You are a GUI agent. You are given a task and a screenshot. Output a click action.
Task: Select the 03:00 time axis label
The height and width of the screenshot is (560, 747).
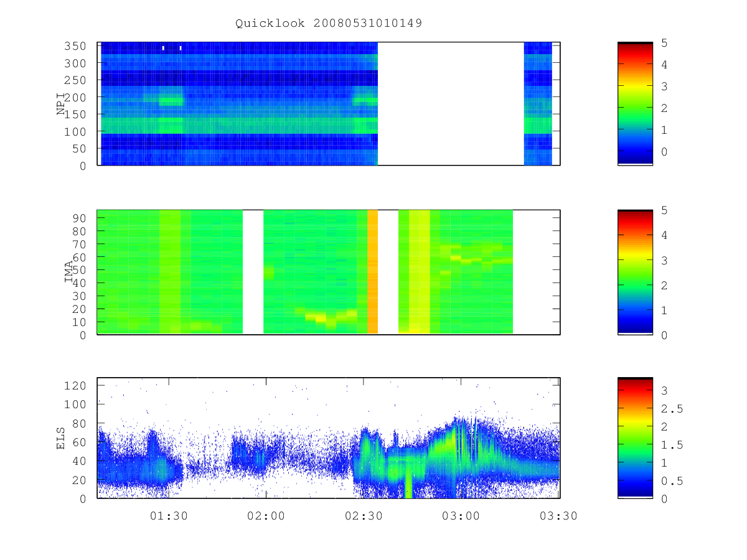tap(460, 516)
